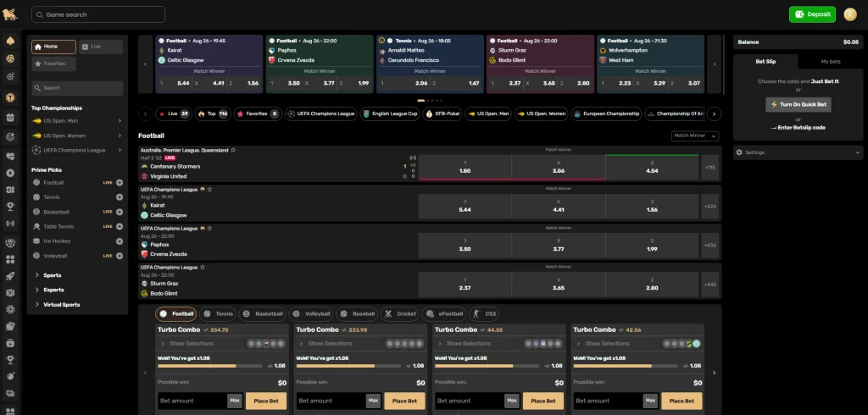Click the rocket icon in left sidebar

point(10,275)
